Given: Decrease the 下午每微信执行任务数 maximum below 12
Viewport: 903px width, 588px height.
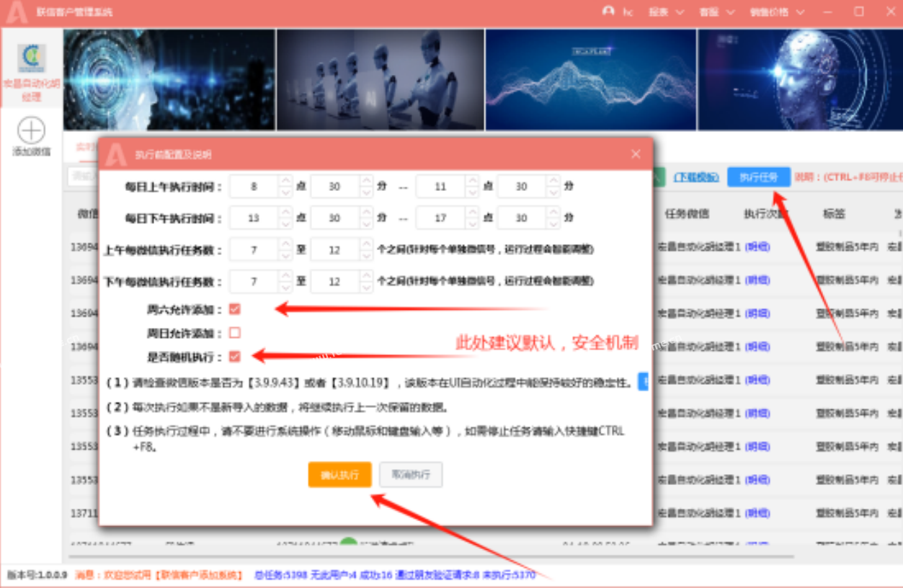Looking at the screenshot, I should (x=365, y=288).
